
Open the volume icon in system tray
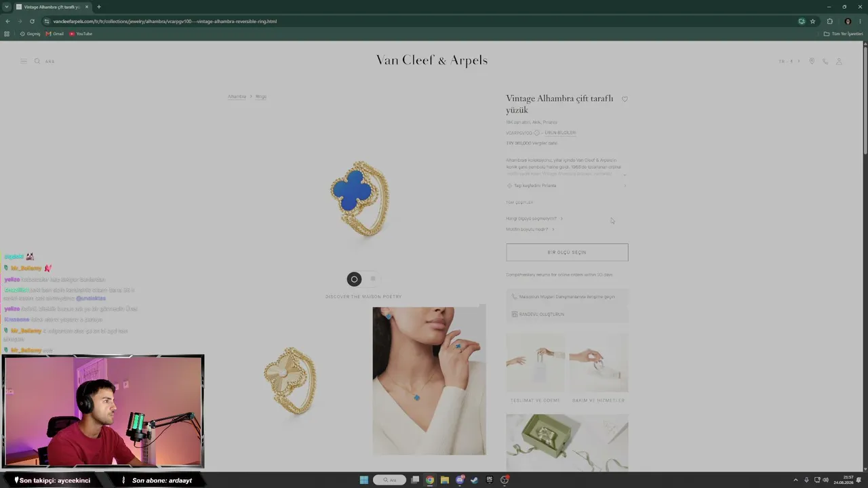click(825, 480)
